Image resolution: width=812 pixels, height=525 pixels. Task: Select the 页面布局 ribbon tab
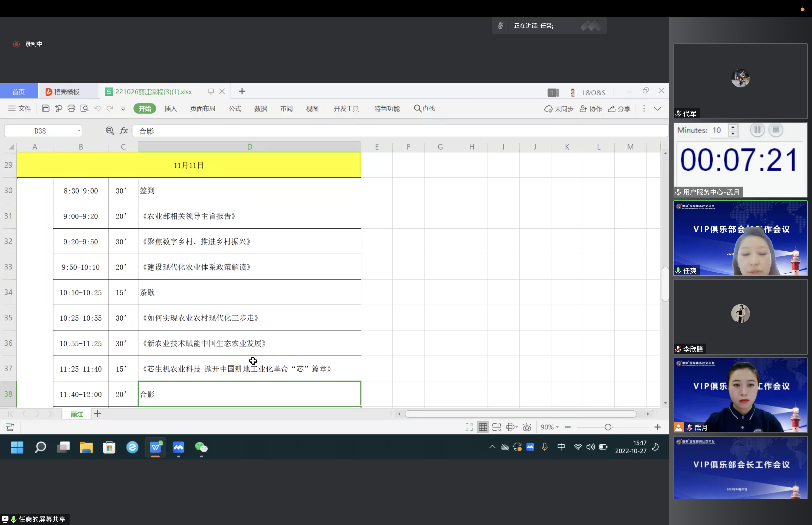click(203, 108)
